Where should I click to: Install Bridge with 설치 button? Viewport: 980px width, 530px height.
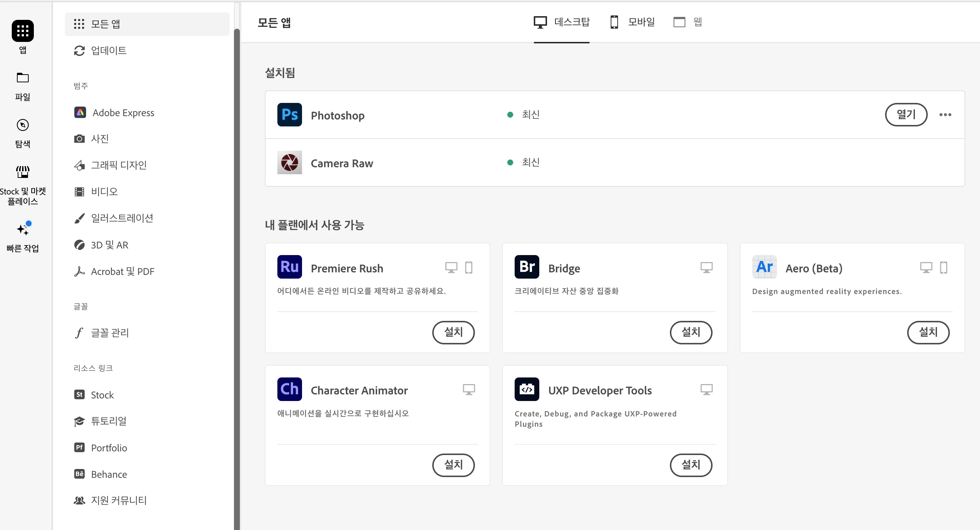[690, 332]
